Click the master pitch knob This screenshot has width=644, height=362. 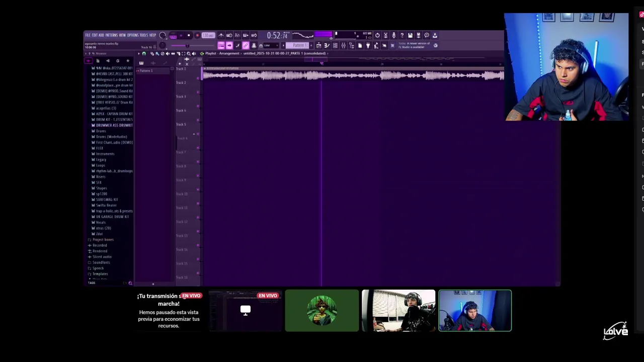point(163,45)
